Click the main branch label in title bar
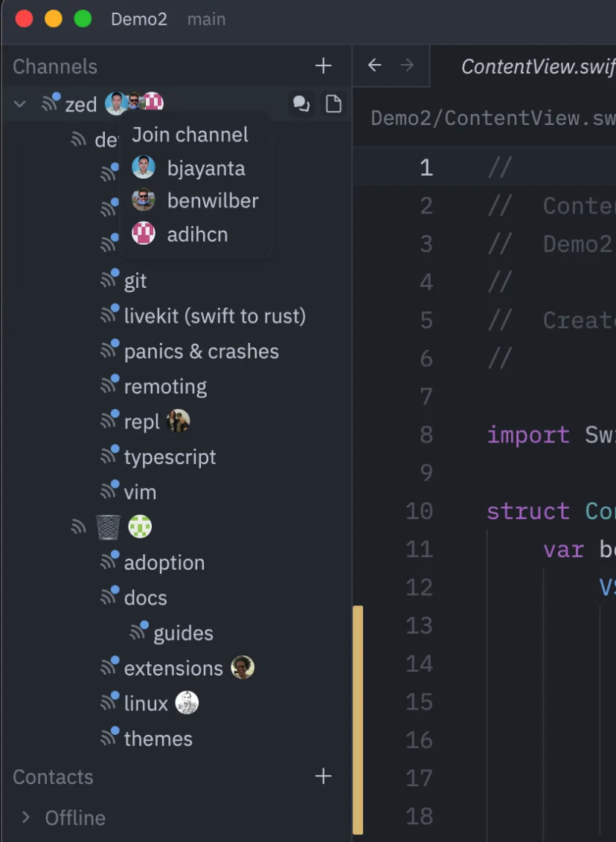The width and height of the screenshot is (616, 842). pyautogui.click(x=206, y=19)
